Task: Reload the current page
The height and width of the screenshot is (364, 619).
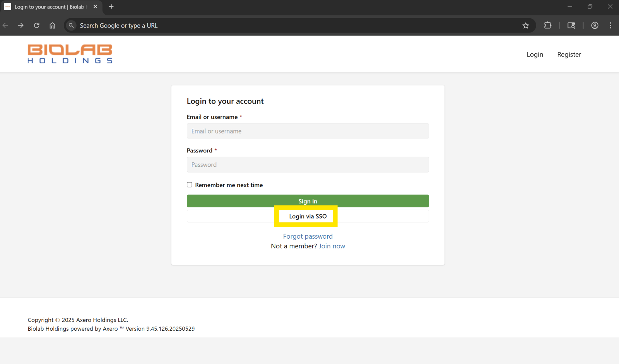Action: coord(36,25)
